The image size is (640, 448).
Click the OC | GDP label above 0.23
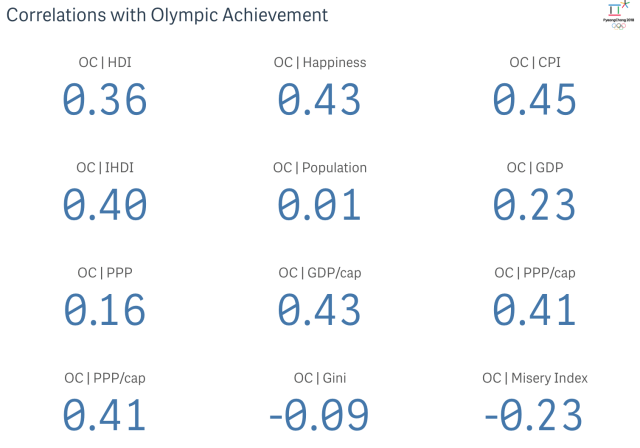pyautogui.click(x=534, y=168)
